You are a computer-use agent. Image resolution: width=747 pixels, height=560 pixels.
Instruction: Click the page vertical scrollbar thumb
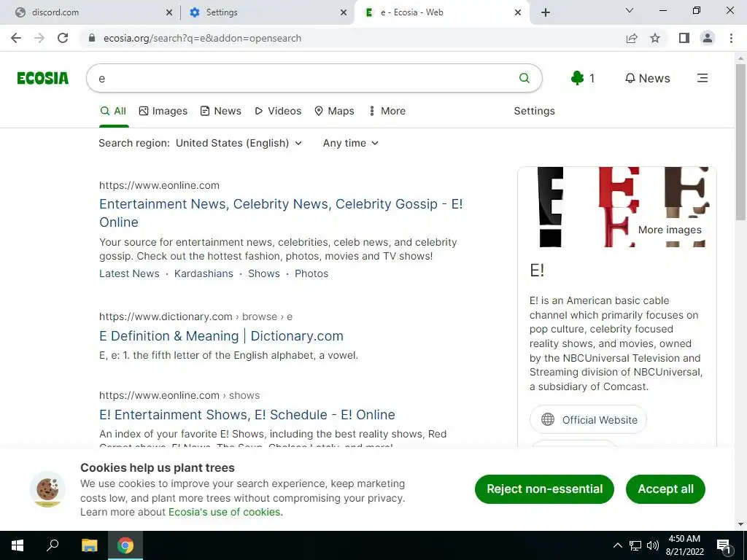pos(740,142)
